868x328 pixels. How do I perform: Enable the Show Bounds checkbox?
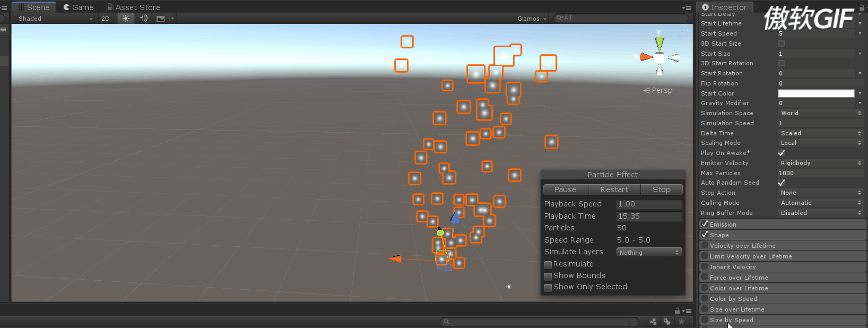point(548,276)
